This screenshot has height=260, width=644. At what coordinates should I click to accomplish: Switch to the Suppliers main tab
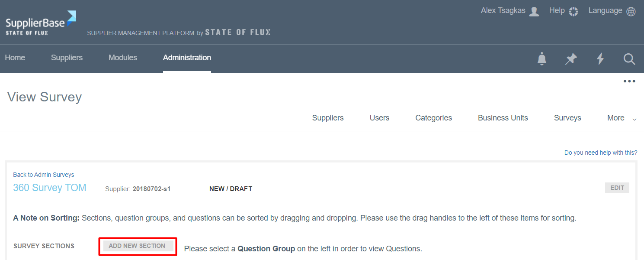67,58
